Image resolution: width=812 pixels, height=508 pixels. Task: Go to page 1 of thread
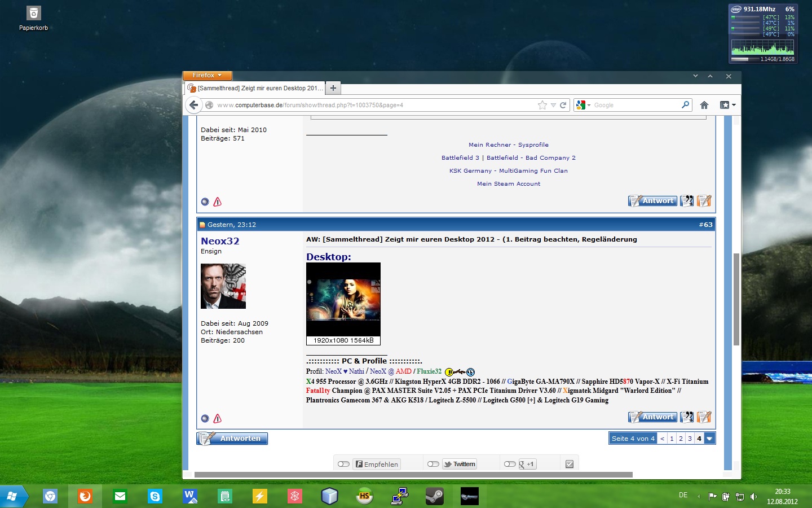point(672,439)
